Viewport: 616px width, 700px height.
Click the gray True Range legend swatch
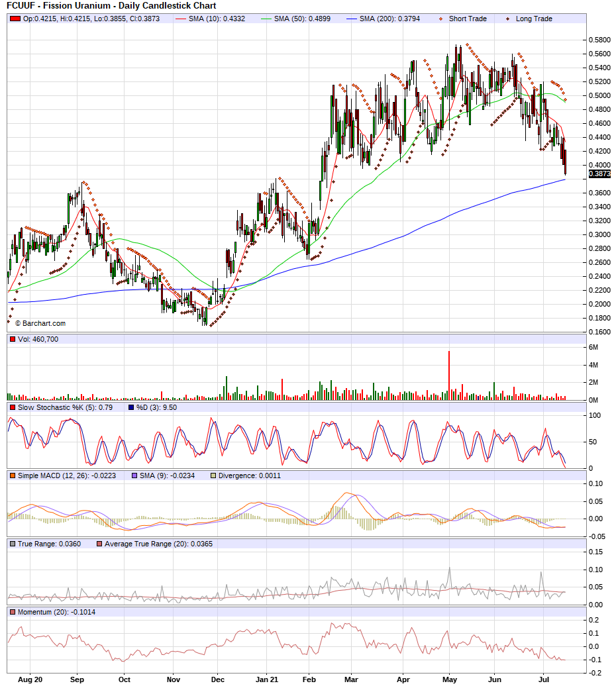click(13, 544)
